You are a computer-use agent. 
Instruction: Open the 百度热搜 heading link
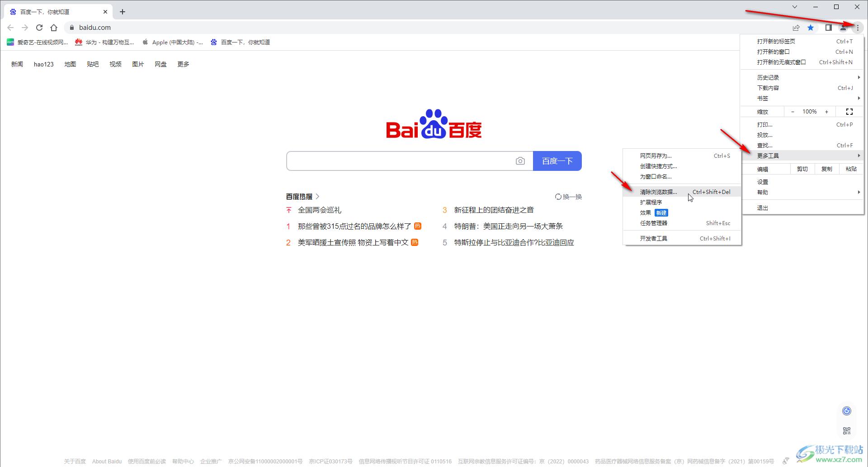tap(302, 196)
